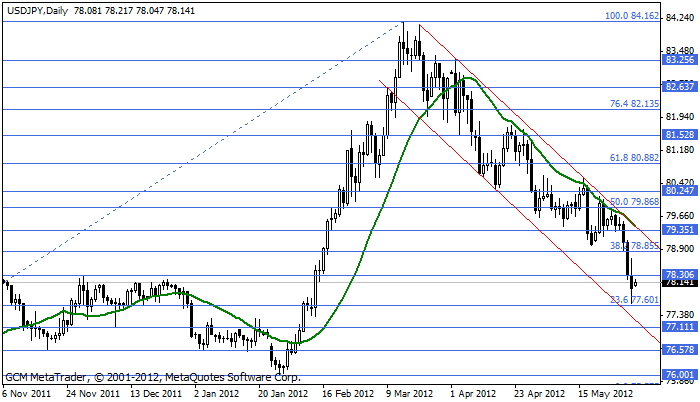Select the 77.111 price level tag
Image resolution: width=700 pixels, height=402 pixels.
click(679, 327)
